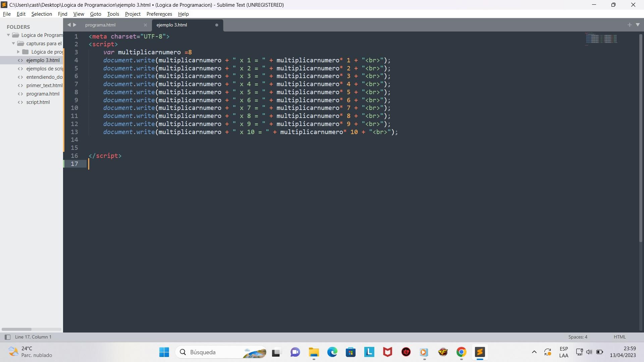
Task: Click the capturas para el folder icon
Action: pyautogui.click(x=20, y=44)
